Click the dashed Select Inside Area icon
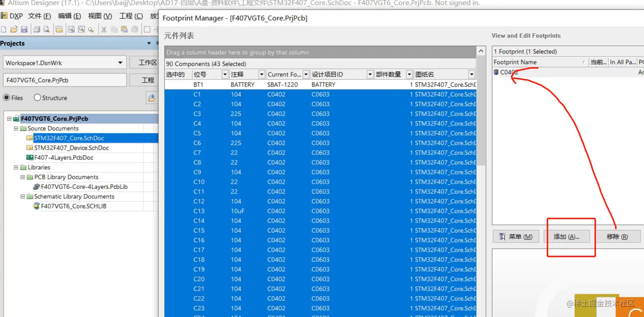The width and height of the screenshot is (644, 317). coord(147,29)
